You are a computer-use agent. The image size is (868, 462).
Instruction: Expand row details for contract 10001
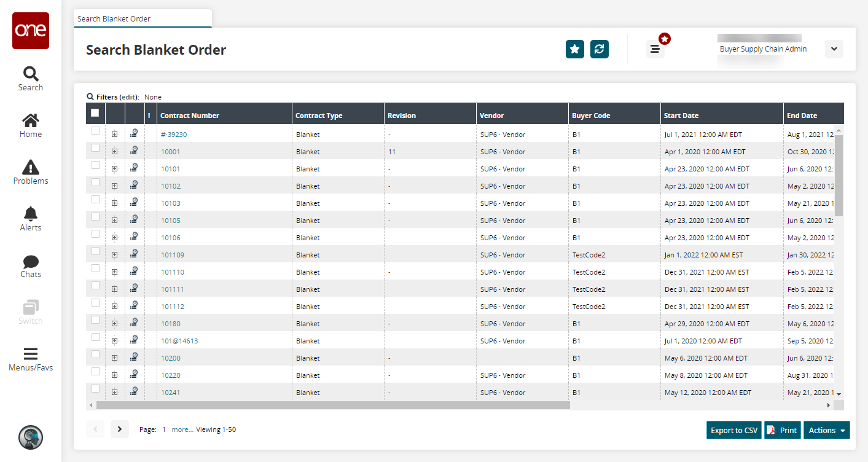coord(114,151)
